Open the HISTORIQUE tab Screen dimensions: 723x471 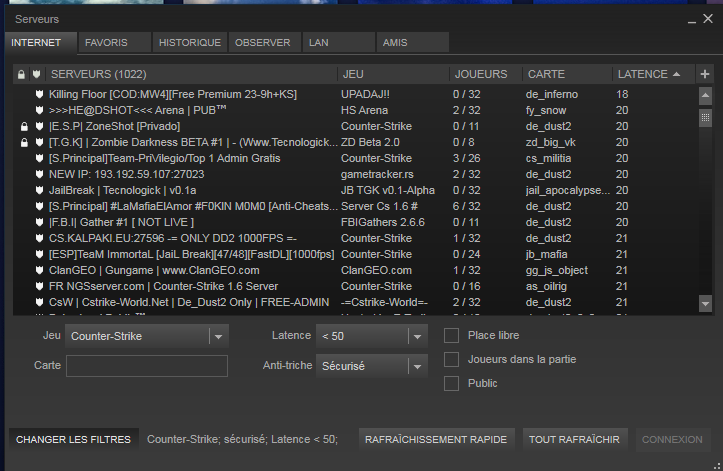click(190, 42)
